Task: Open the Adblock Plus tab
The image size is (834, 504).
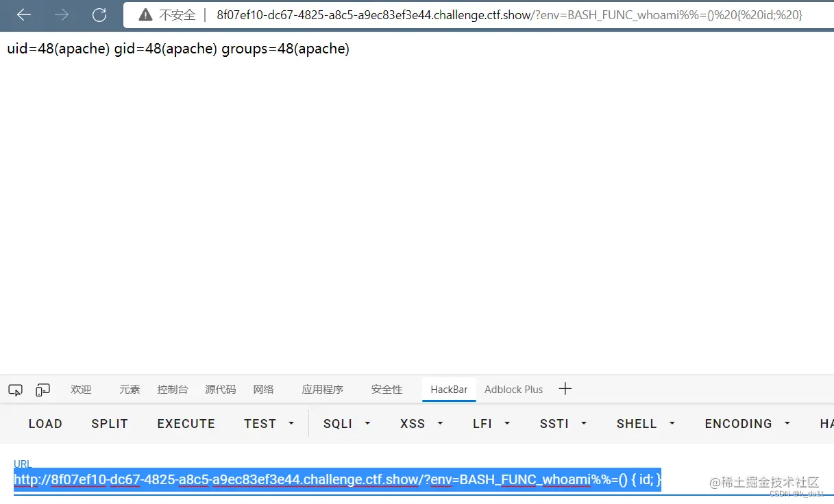Action: pyautogui.click(x=513, y=389)
